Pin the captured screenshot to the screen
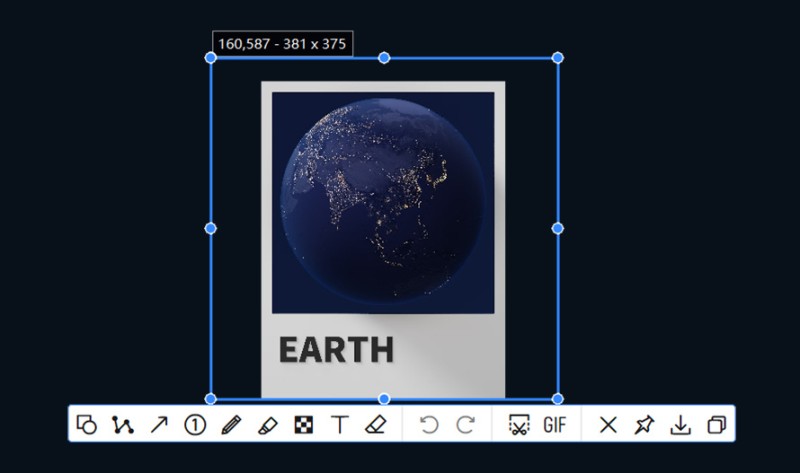The image size is (800, 473). pos(644,424)
